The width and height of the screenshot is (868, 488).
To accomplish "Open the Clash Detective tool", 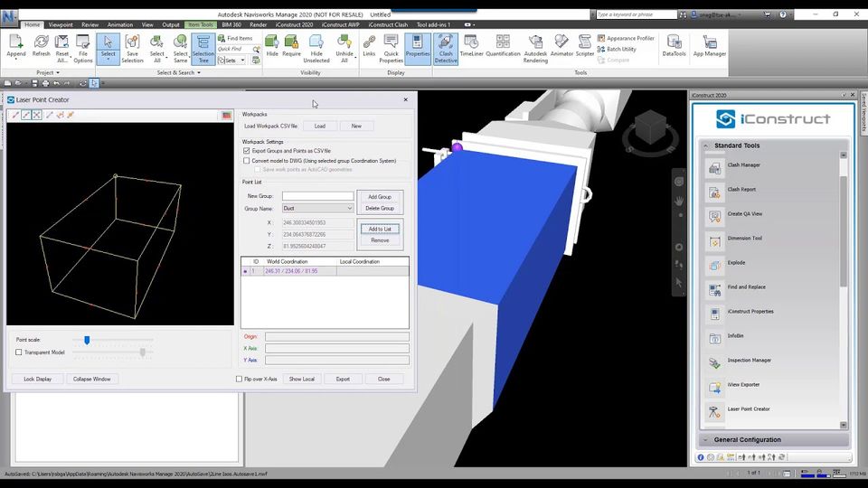I will pos(445,47).
